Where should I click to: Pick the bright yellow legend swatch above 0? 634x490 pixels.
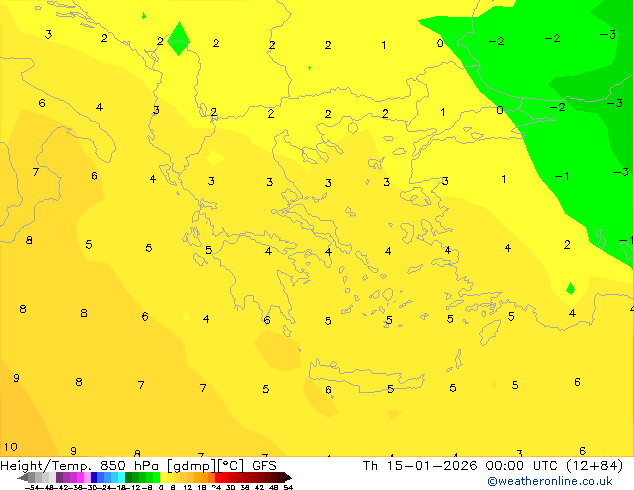(x=163, y=477)
